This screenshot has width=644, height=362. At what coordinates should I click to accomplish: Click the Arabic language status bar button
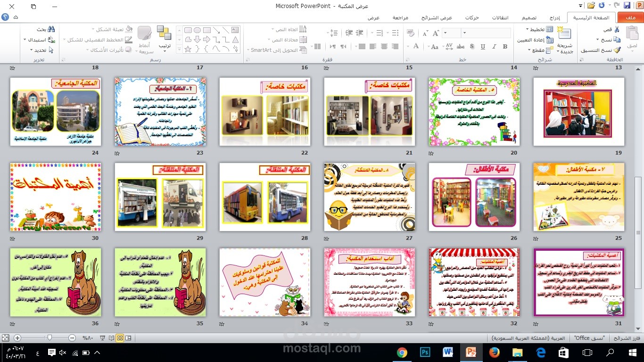pyautogui.click(x=528, y=338)
